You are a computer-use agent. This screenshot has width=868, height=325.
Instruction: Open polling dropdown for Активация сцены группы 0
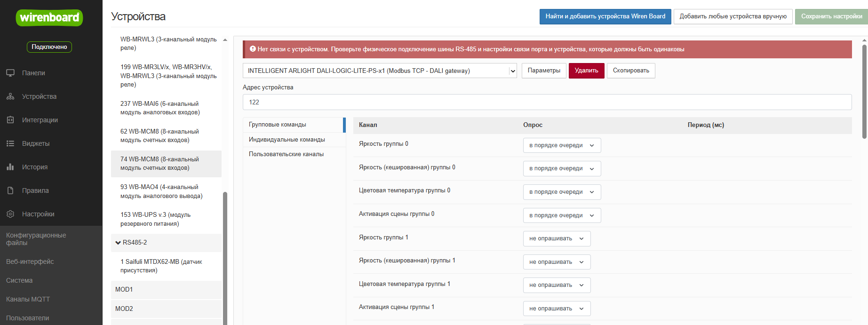point(562,215)
